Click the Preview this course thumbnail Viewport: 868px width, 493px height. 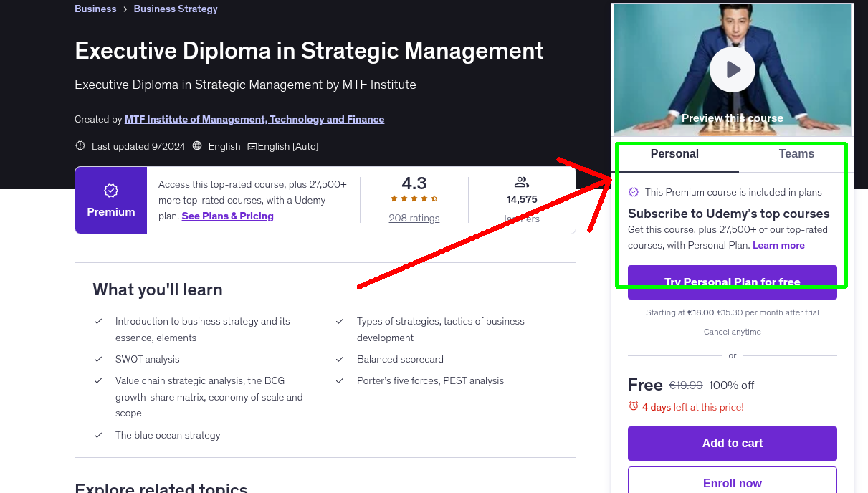[733, 70]
